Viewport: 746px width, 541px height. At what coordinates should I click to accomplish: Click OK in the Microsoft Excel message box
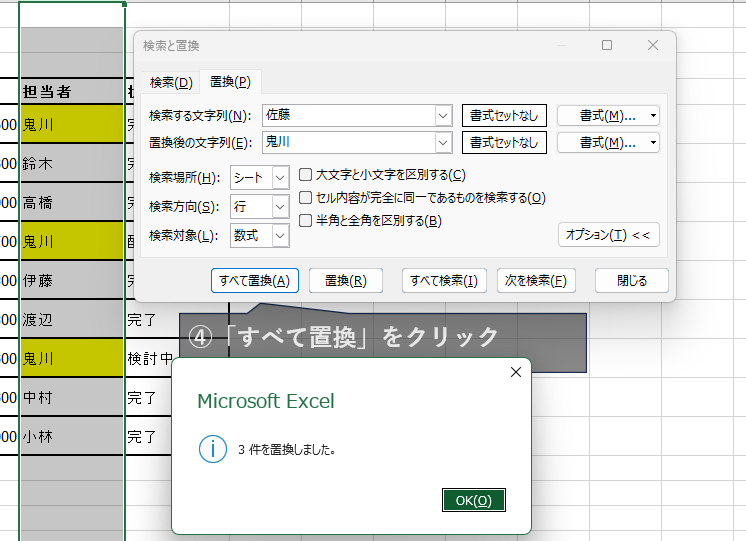(473, 500)
